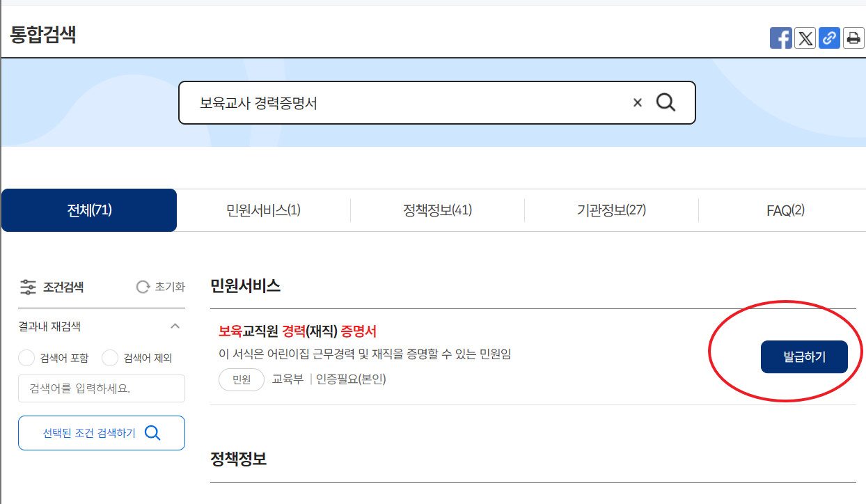Click the 민원서비스 section heading
This screenshot has height=504, width=866.
(245, 285)
